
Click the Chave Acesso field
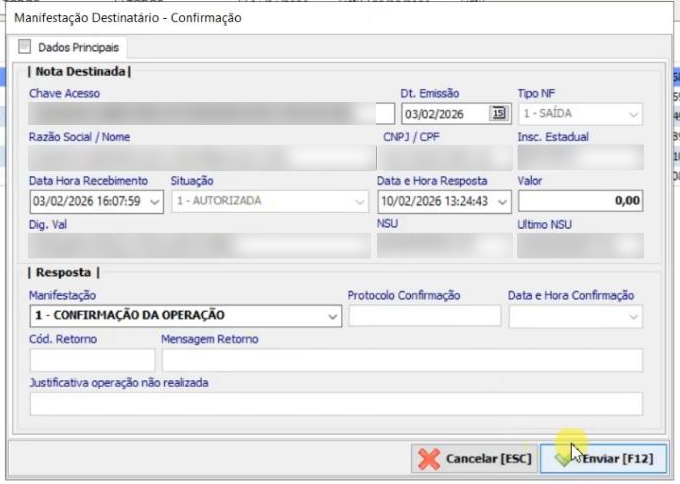[x=212, y=114]
